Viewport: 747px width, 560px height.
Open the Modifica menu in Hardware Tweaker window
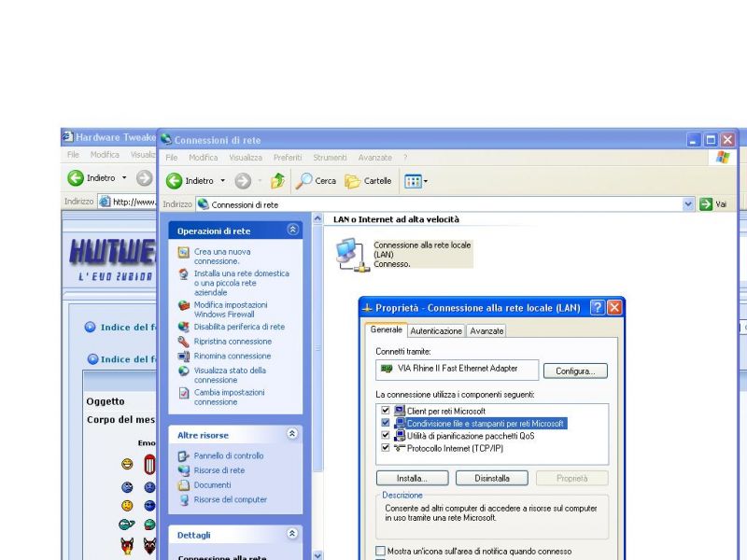pos(105,155)
